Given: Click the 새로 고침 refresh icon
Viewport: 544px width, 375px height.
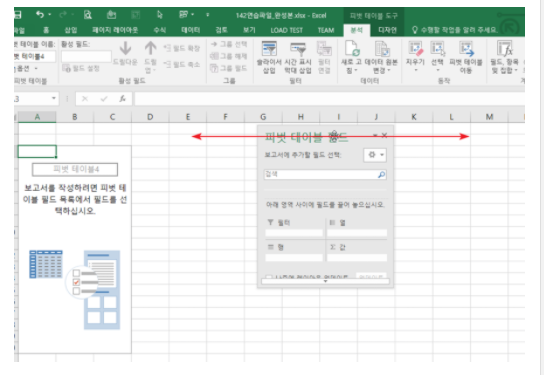Looking at the screenshot, I should tap(351, 48).
